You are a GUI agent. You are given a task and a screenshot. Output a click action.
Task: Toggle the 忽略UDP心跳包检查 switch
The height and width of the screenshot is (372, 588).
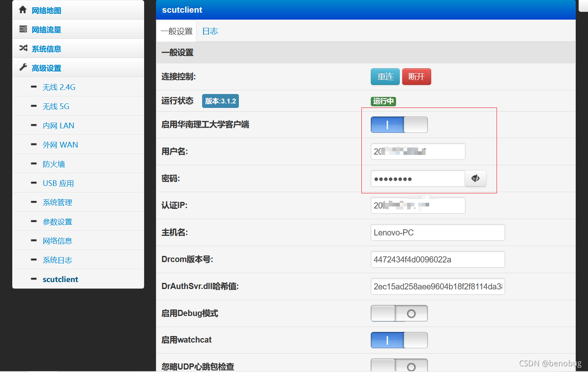[x=399, y=365]
